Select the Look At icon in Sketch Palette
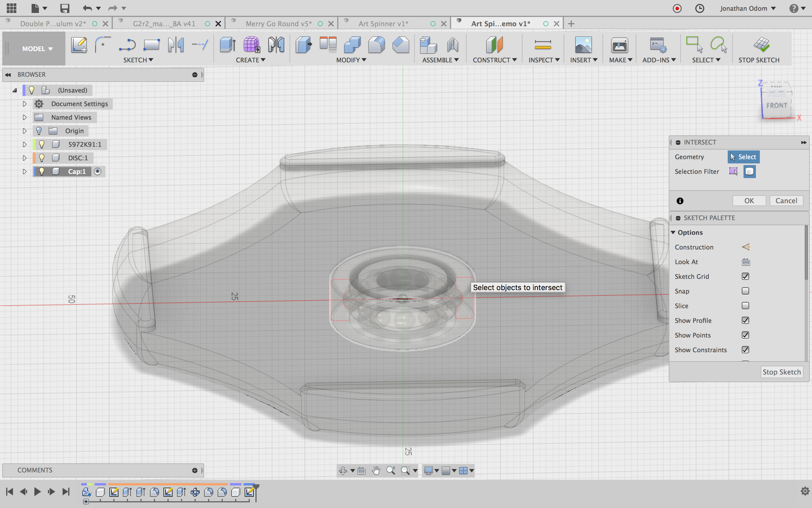 pos(746,262)
